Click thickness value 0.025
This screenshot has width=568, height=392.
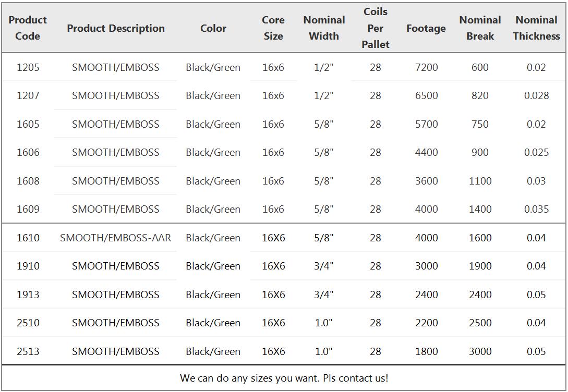537,152
